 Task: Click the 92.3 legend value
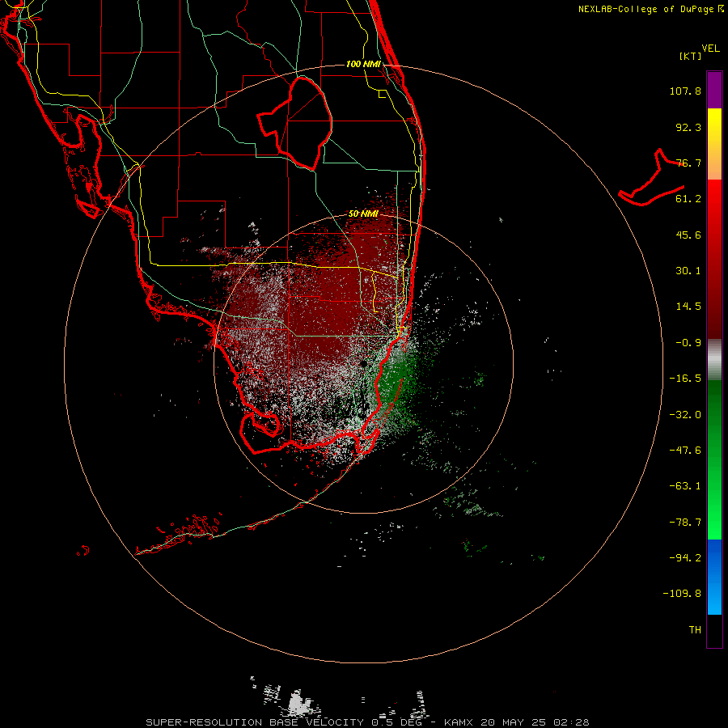(688, 127)
